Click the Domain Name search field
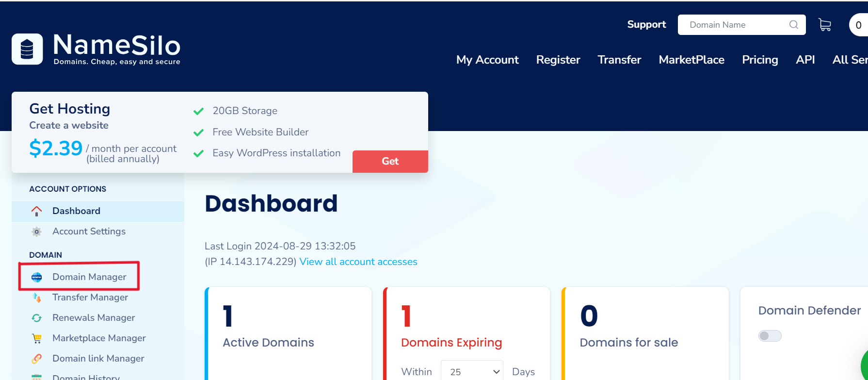 pos(741,25)
